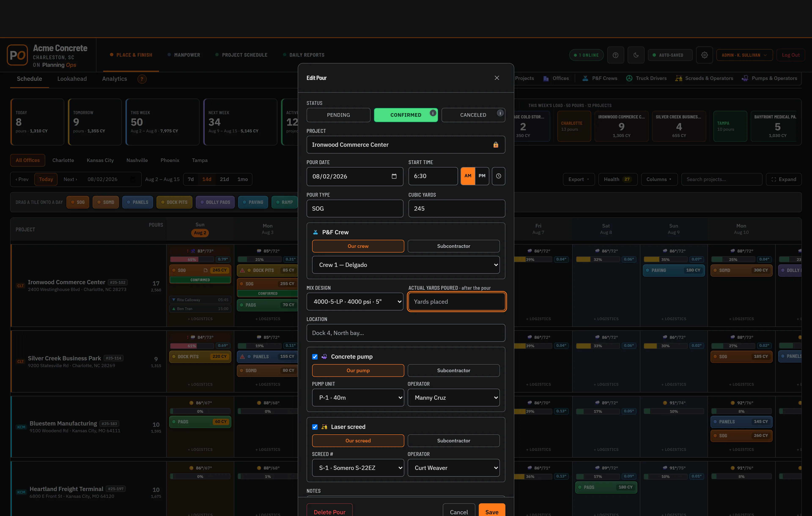Click the Search projects field

pyautogui.click(x=722, y=179)
